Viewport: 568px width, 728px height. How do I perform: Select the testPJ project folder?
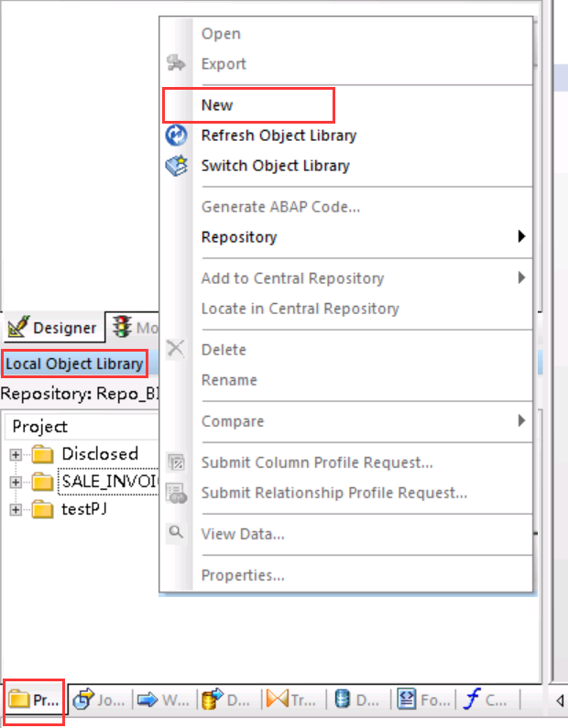click(x=82, y=510)
